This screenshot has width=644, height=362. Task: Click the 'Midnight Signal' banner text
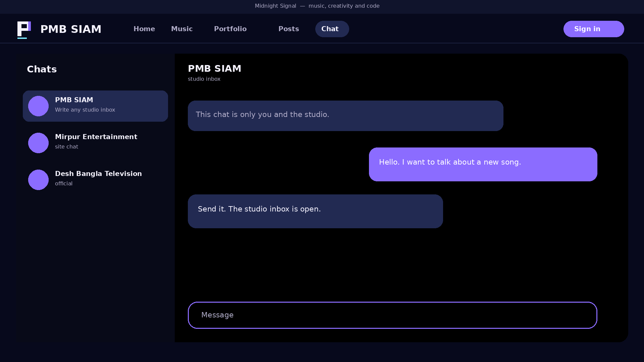[275, 6]
